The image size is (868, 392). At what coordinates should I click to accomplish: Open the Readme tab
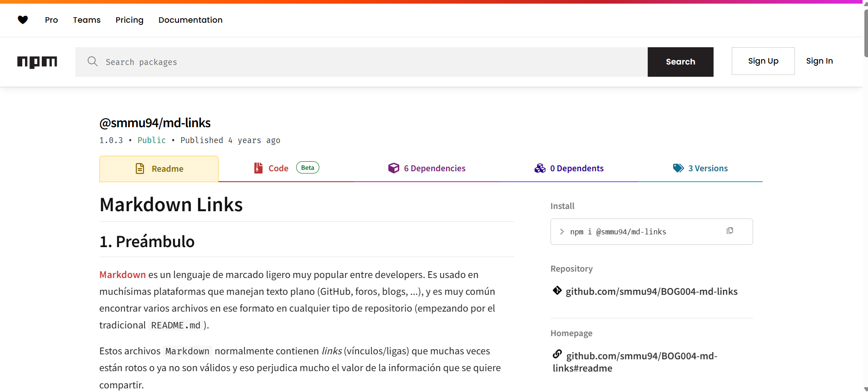[x=159, y=169]
